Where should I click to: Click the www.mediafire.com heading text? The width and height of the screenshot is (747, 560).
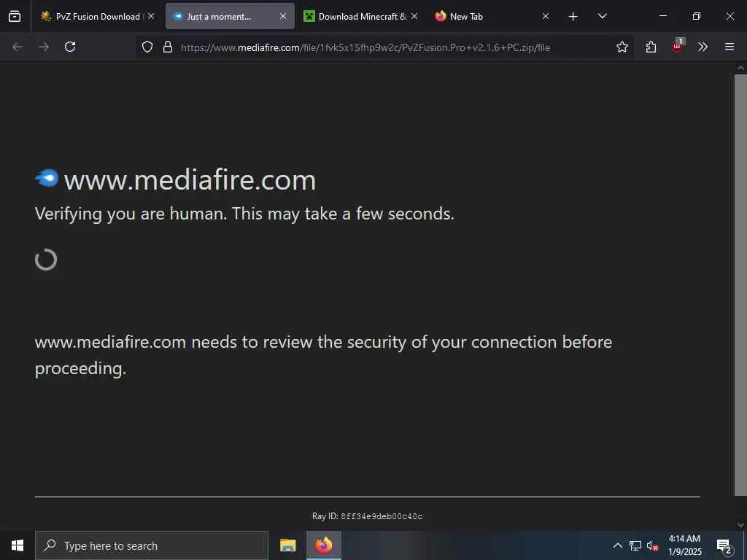coord(190,180)
